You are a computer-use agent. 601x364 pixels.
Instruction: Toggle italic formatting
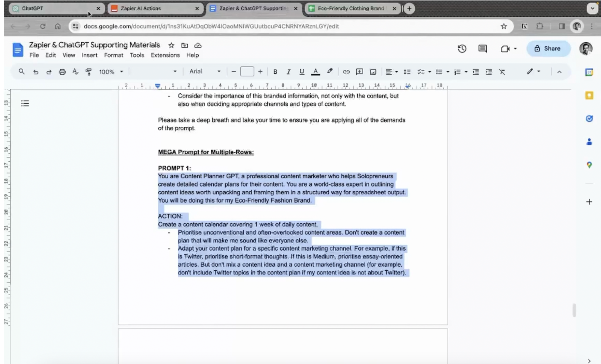point(288,72)
